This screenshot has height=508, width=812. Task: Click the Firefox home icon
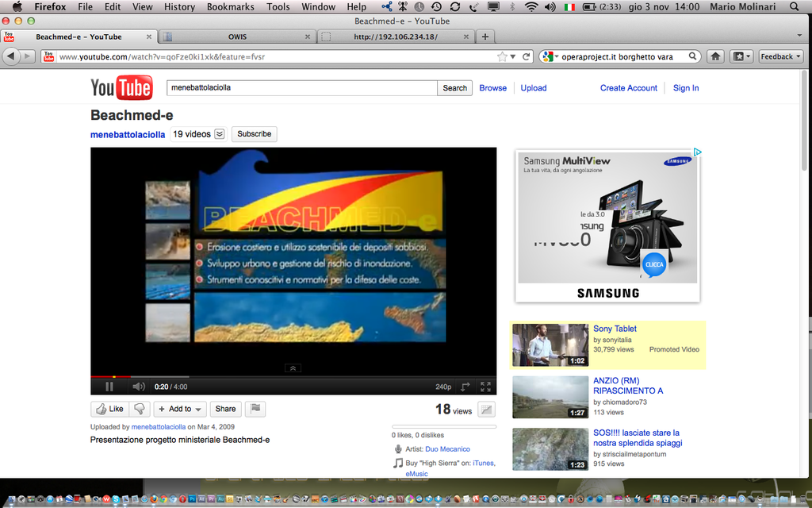click(x=715, y=56)
